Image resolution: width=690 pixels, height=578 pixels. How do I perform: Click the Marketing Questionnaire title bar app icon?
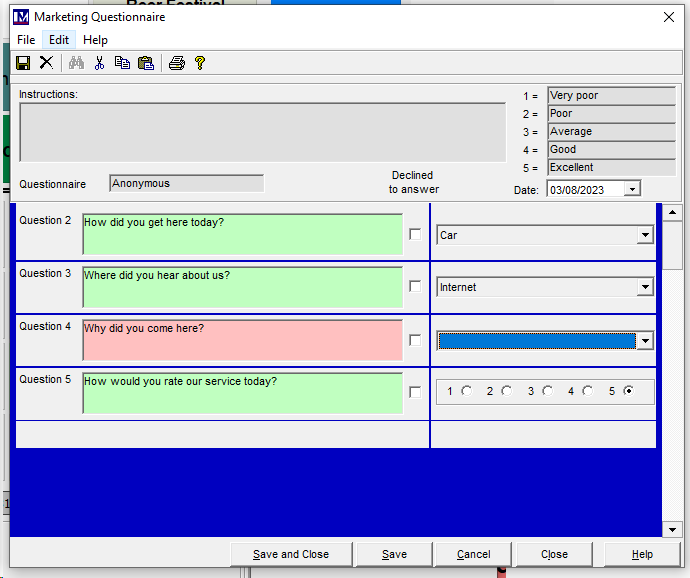21,17
